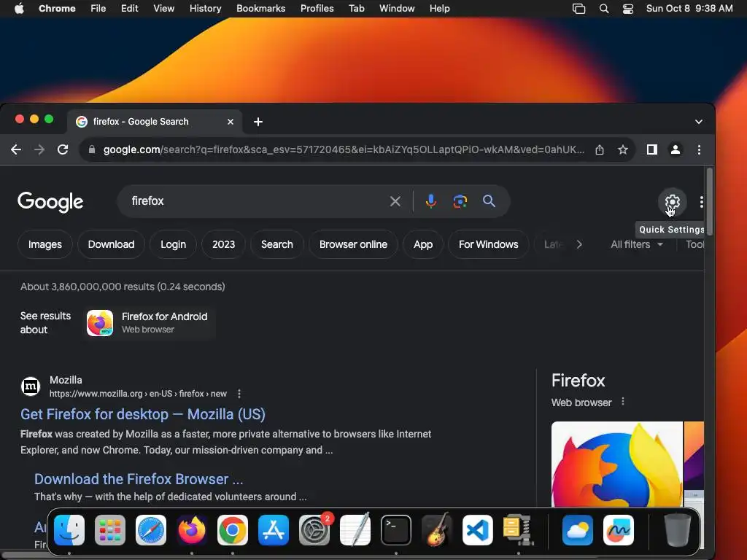The width and height of the screenshot is (747, 560).
Task: Open Freeform app from the dock
Action: [x=619, y=530]
